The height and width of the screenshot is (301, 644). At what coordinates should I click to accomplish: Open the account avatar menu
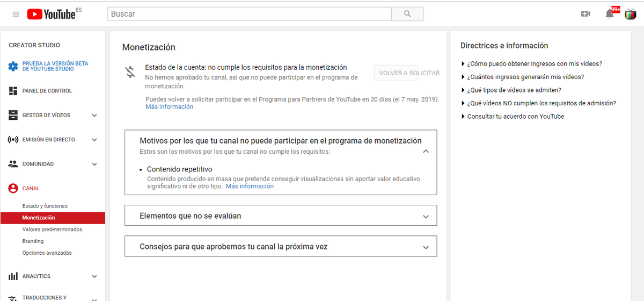[x=631, y=14]
